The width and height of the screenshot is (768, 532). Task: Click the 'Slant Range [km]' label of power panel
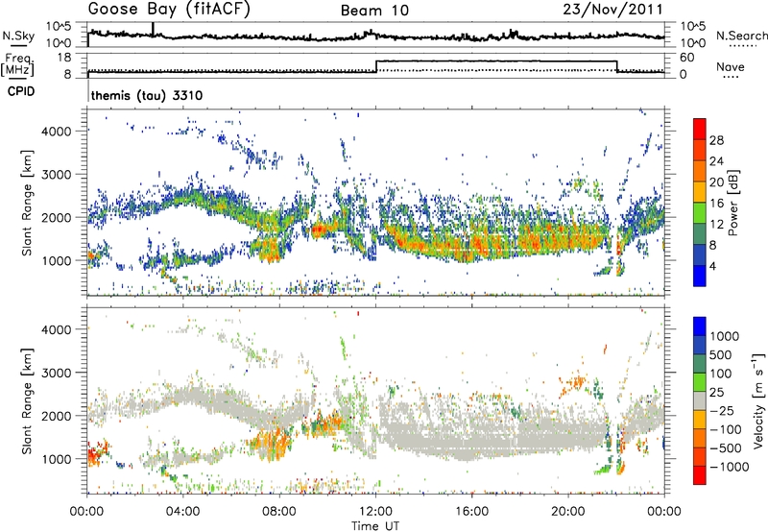pos(26,204)
